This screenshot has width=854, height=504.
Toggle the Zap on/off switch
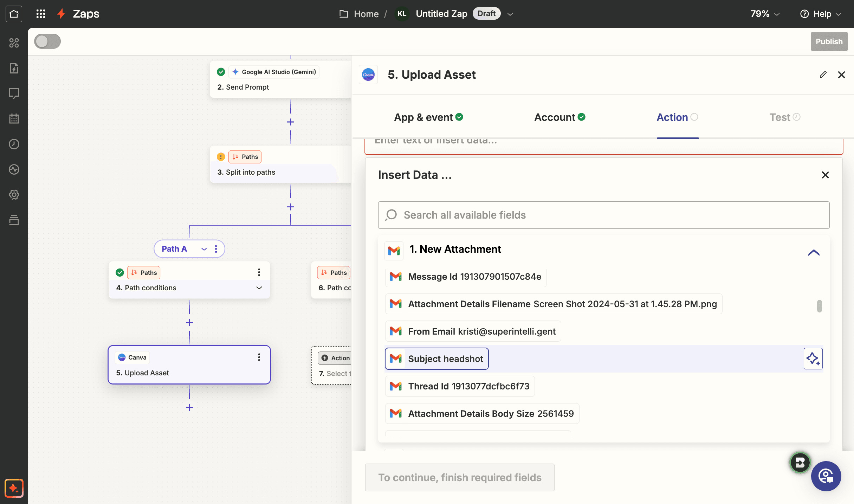[47, 41]
